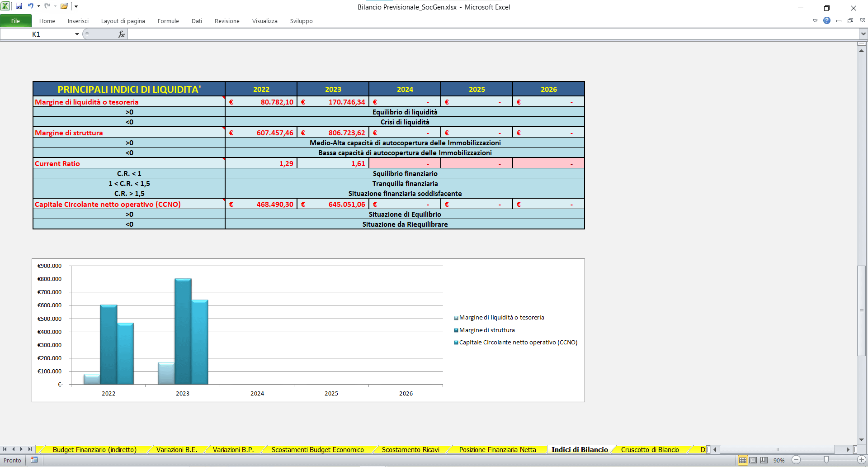Go to first sheet tab navigation arrow
Screen dimensions: 868x467
coord(5,449)
